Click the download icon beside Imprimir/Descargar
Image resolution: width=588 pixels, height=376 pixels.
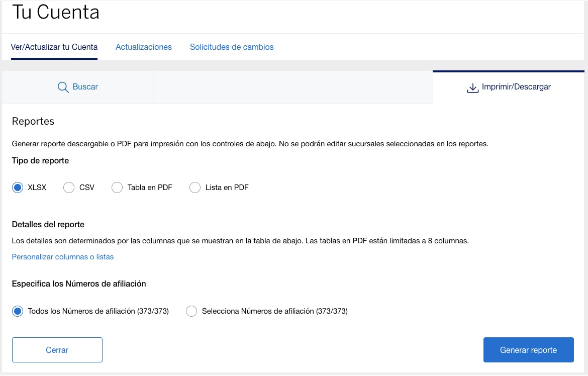point(472,87)
